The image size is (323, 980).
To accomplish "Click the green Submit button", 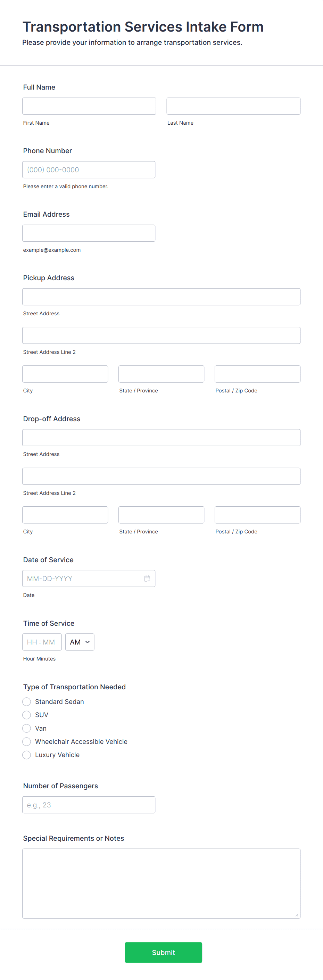I will 164,952.
